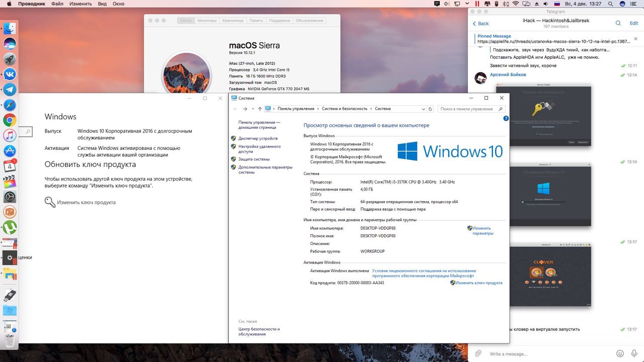Open Calendar from the Dock
The height and width of the screenshot is (362, 644).
point(10,166)
